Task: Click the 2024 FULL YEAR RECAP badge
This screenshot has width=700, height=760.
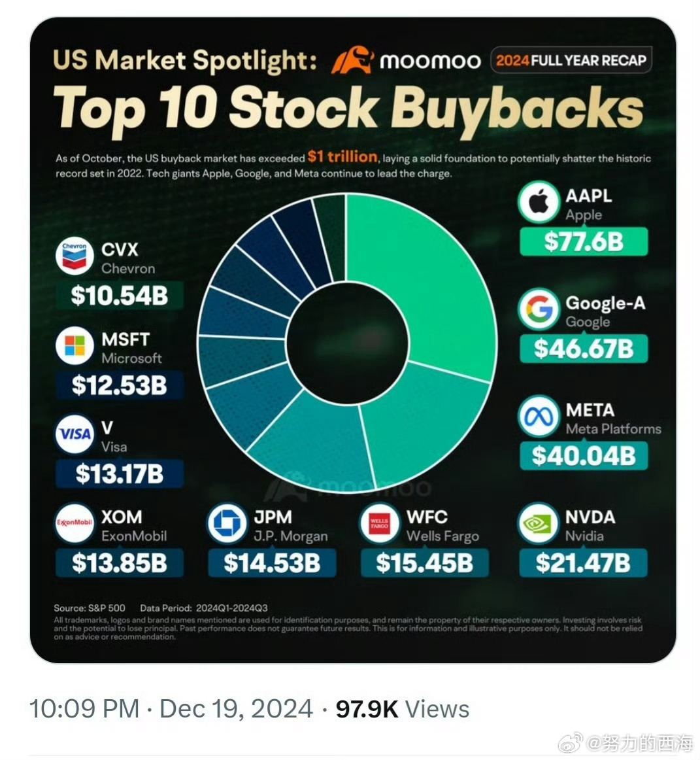Action: click(x=571, y=60)
